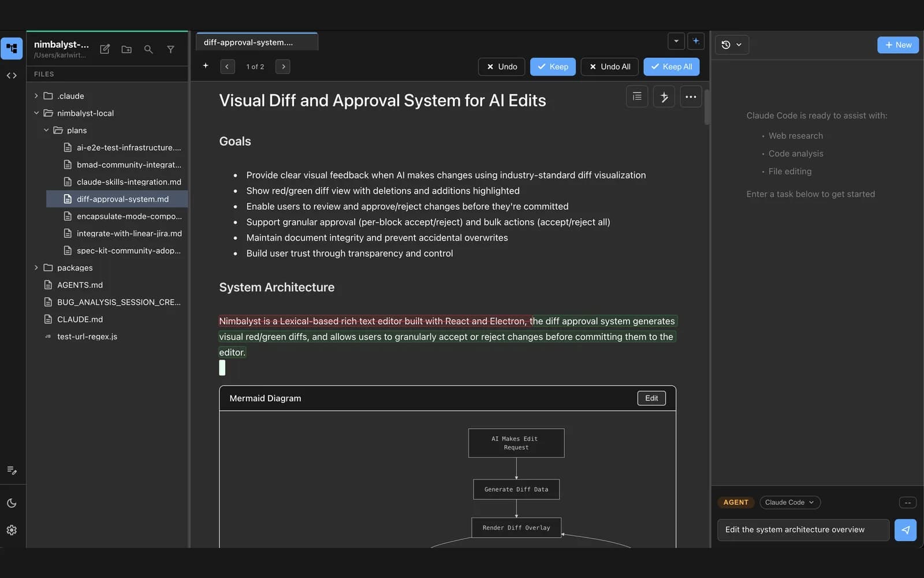Click the sparkle plus icon left of diff navigation

[x=206, y=66]
